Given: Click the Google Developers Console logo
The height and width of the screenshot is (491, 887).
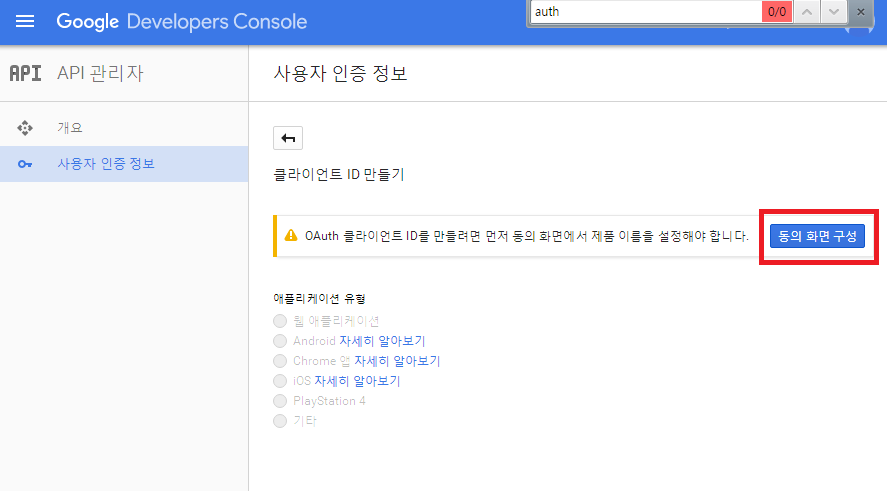Looking at the screenshot, I should pos(181,21).
